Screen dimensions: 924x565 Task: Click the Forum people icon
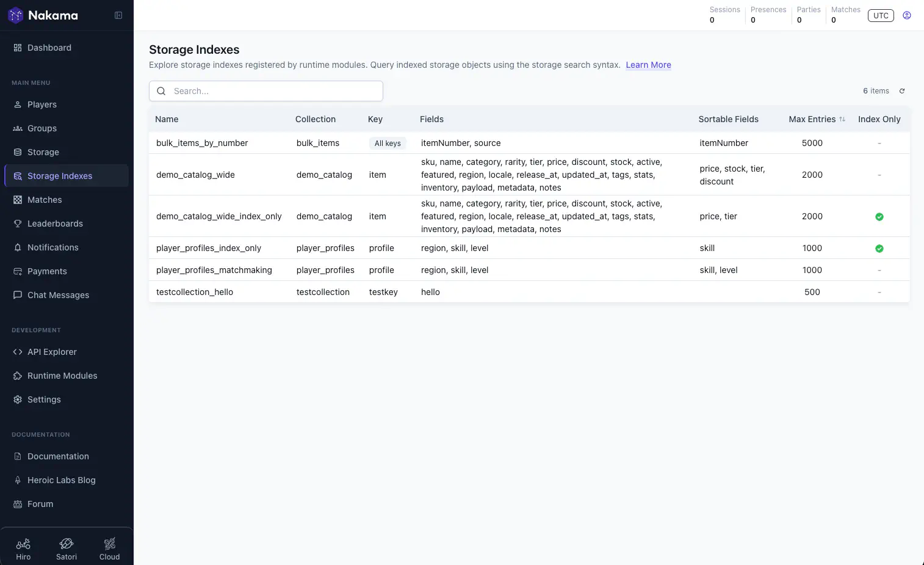pyautogui.click(x=18, y=504)
